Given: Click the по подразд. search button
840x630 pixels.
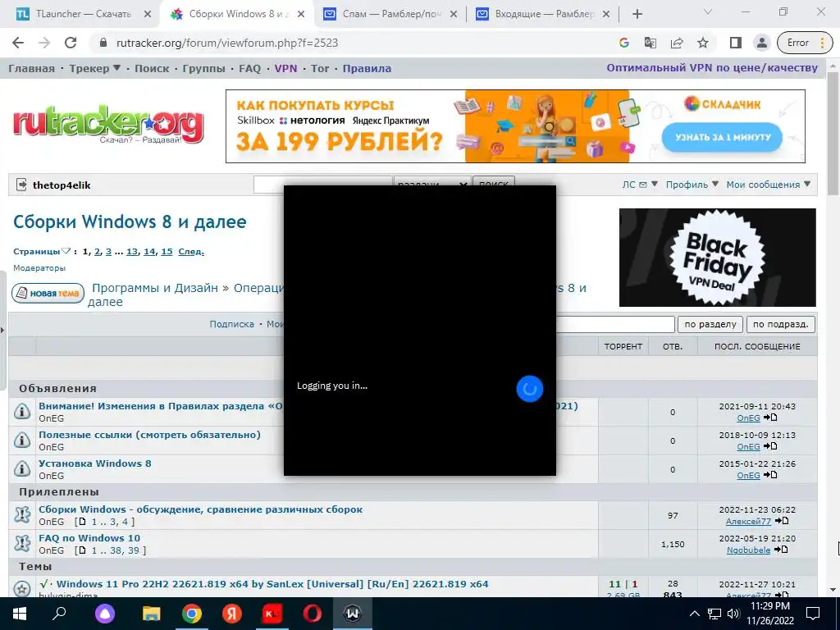Looking at the screenshot, I should coord(781,324).
